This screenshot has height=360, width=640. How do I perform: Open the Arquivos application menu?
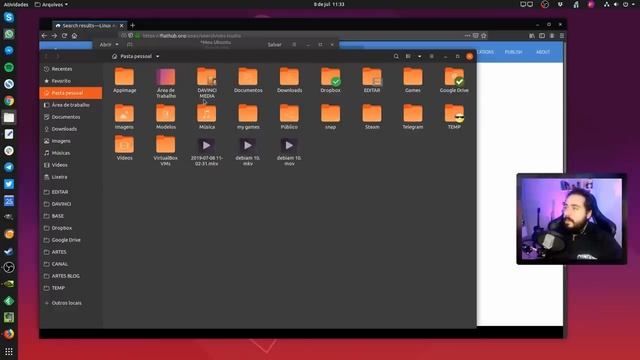tap(51, 4)
